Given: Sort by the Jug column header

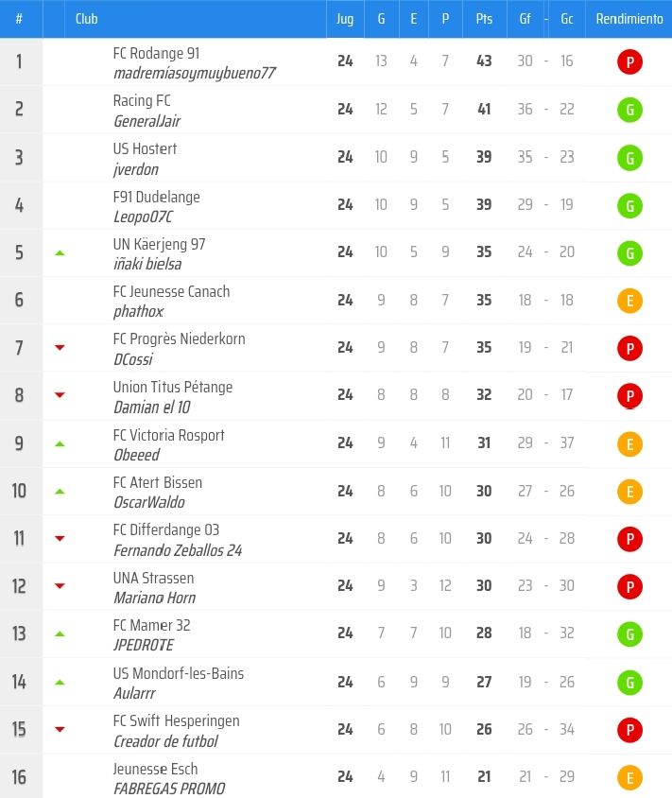Looking at the screenshot, I should coord(345,19).
